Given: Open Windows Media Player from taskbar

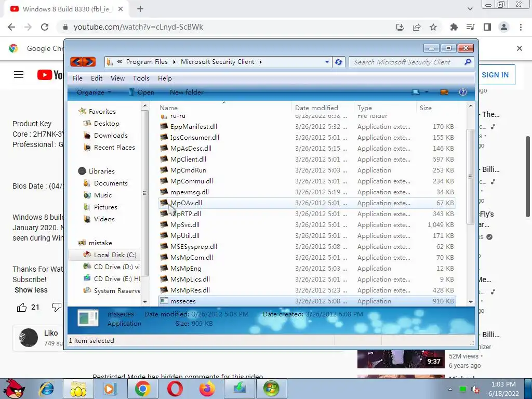Looking at the screenshot, I should click(110, 389).
